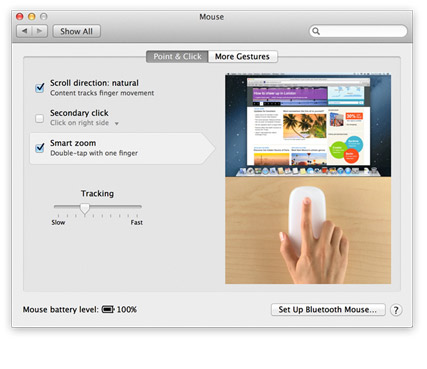The height and width of the screenshot is (369, 427).
Task: Focus the search field in toolbar
Action: 358,31
